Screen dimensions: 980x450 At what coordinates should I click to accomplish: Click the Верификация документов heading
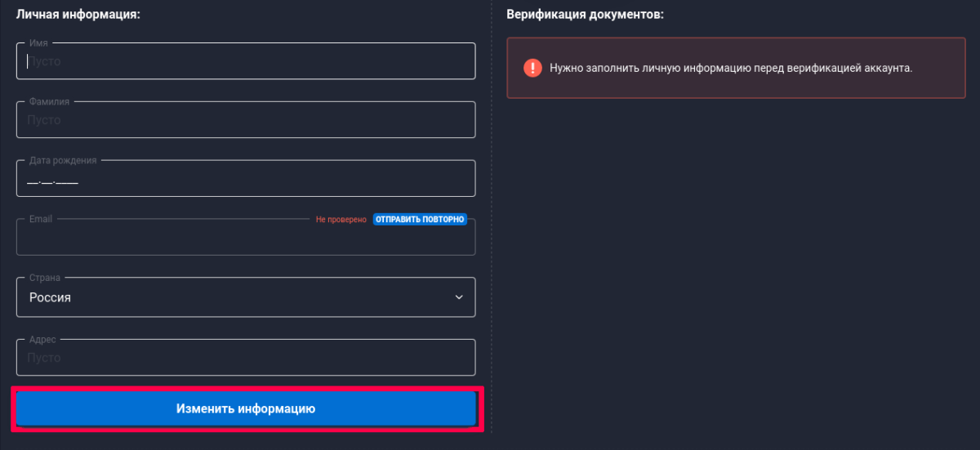[x=585, y=14]
